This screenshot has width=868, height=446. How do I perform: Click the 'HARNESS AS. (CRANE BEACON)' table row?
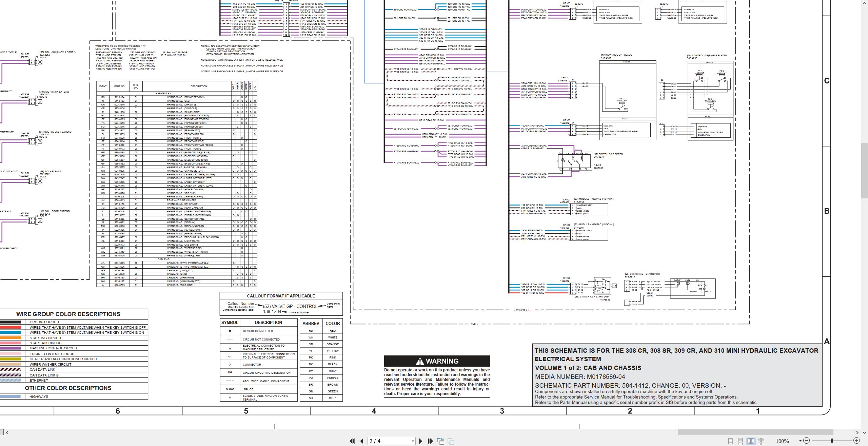click(176, 97)
